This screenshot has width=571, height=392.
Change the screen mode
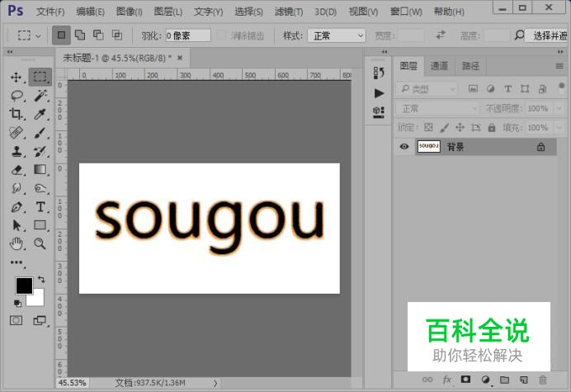[40, 320]
